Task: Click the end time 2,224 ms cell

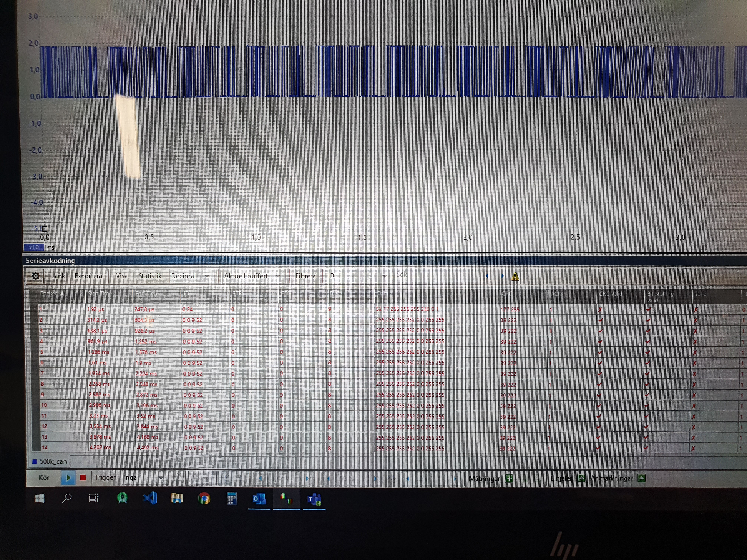Action: point(146,373)
